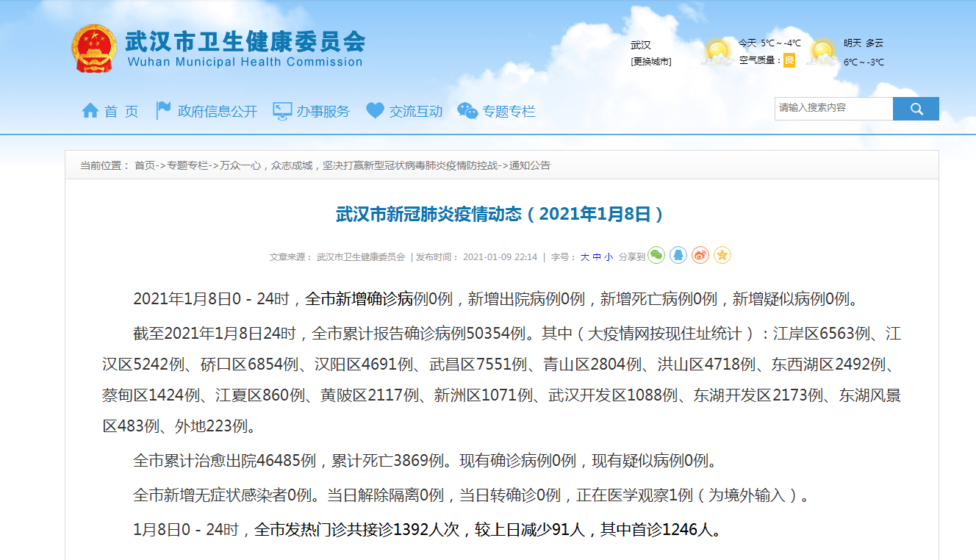Click tomorrow's weather sun-cloud icon
The width and height of the screenshot is (976, 560).
click(823, 51)
